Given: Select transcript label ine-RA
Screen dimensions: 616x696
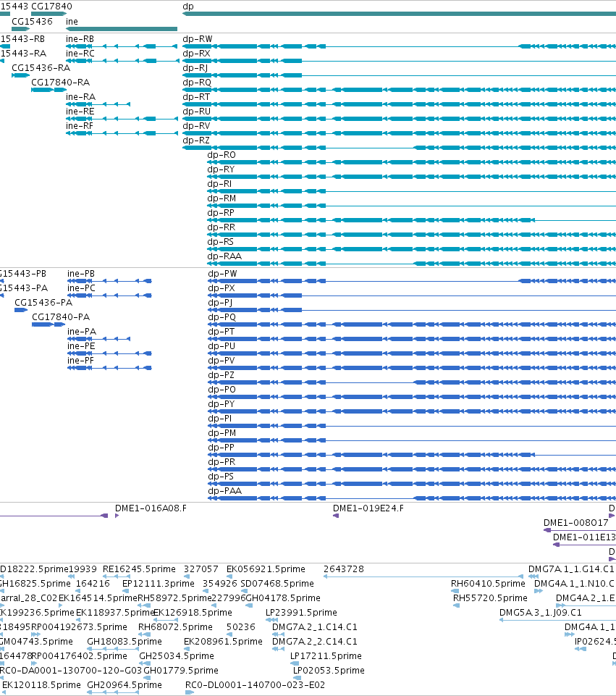Looking at the screenshot, I should (81, 97).
